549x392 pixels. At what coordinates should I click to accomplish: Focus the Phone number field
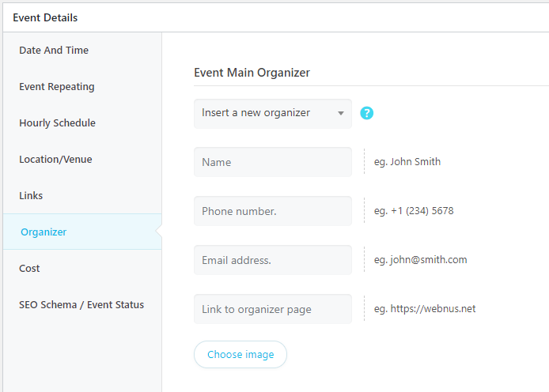[273, 211]
